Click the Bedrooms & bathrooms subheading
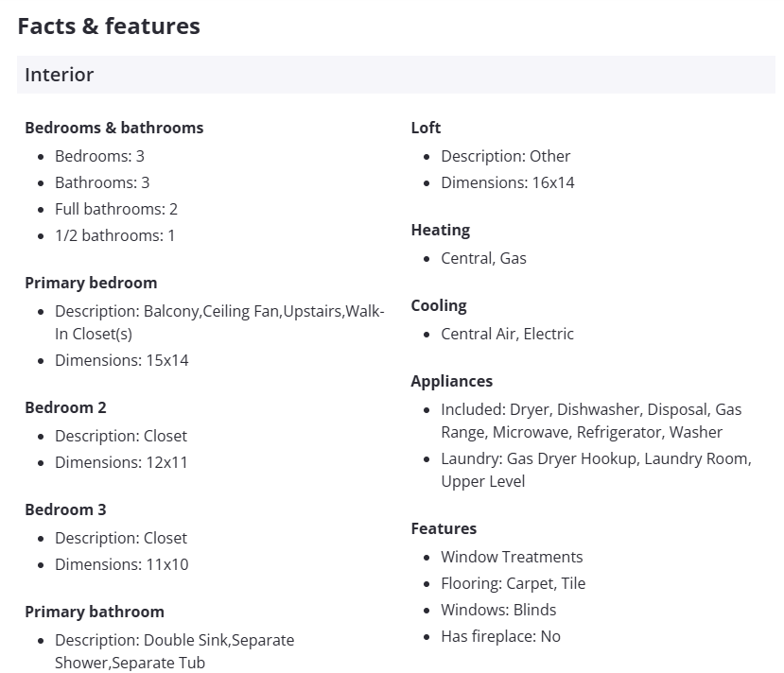Viewport: 784px width, 673px height. pos(113,128)
